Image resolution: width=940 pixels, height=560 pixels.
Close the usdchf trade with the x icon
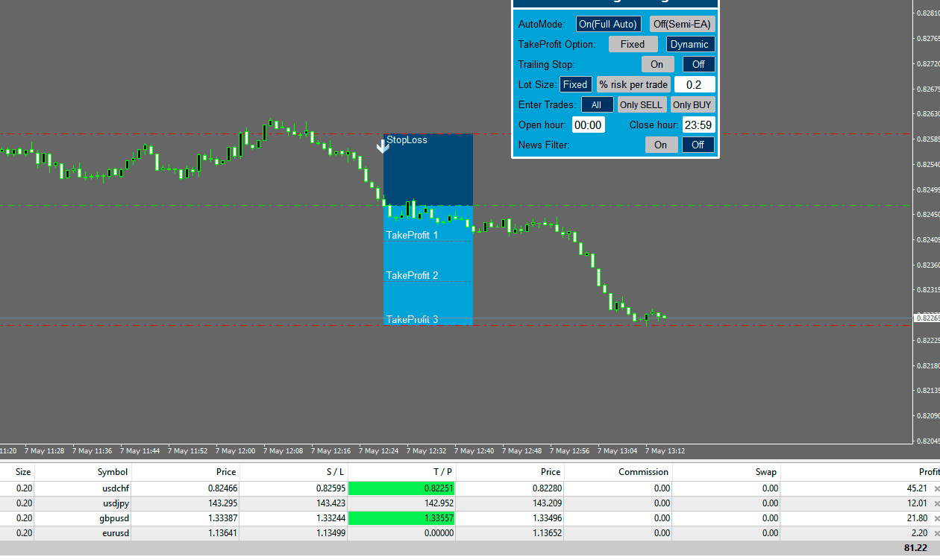(x=937, y=489)
